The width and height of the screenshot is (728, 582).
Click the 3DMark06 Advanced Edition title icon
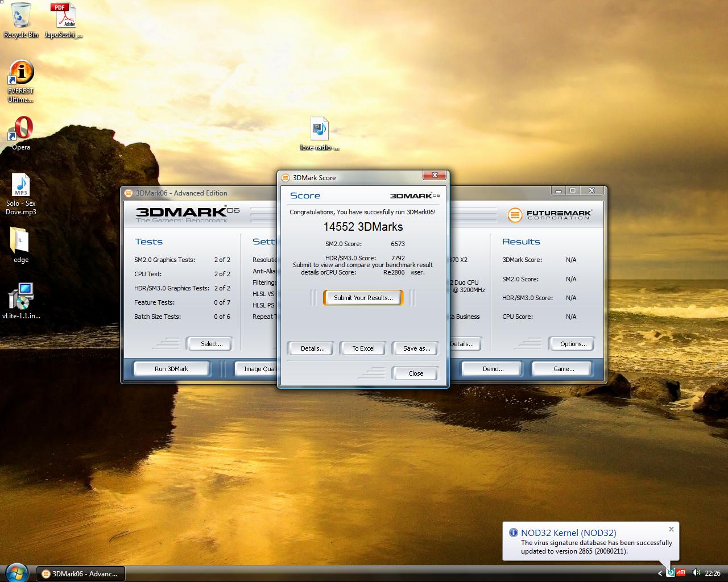[x=129, y=193]
